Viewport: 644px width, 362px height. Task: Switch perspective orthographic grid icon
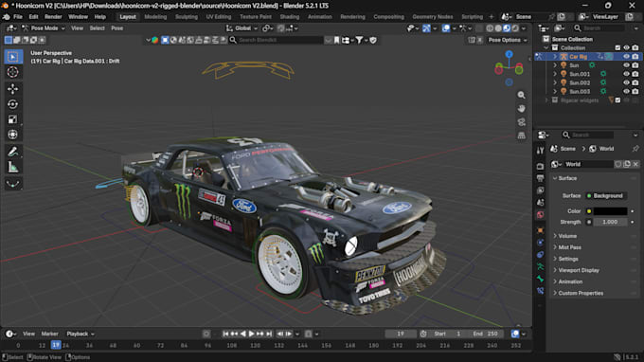pos(521,136)
